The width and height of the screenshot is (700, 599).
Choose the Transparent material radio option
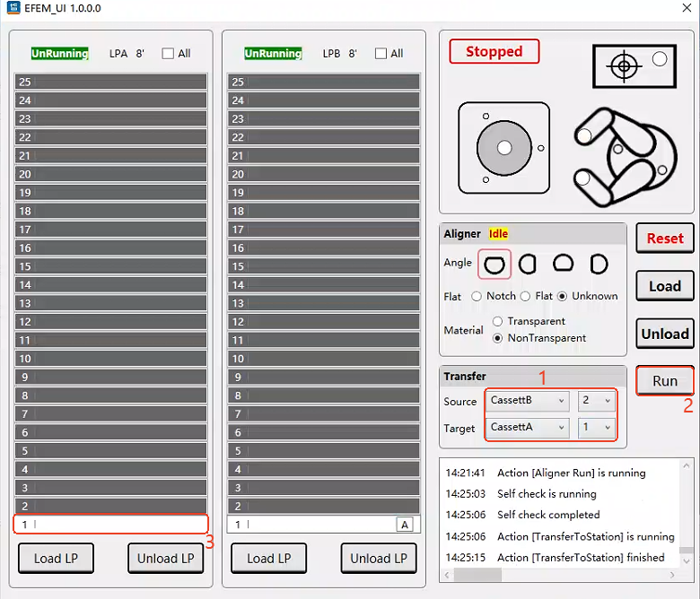[497, 321]
